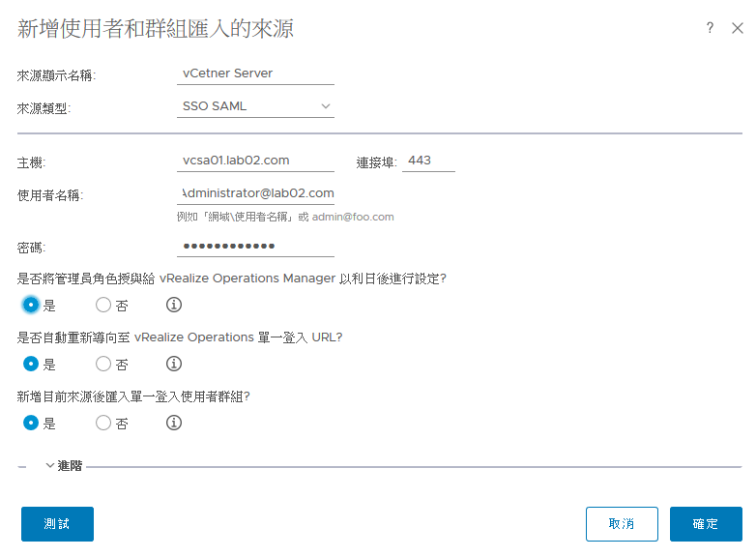Open the help question mark icon
The height and width of the screenshot is (557, 756).
coord(710,27)
